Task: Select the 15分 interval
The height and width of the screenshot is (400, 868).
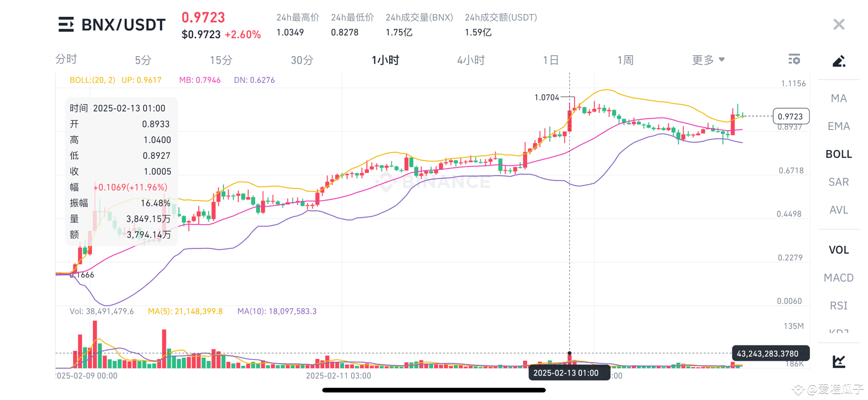Action: [x=221, y=60]
